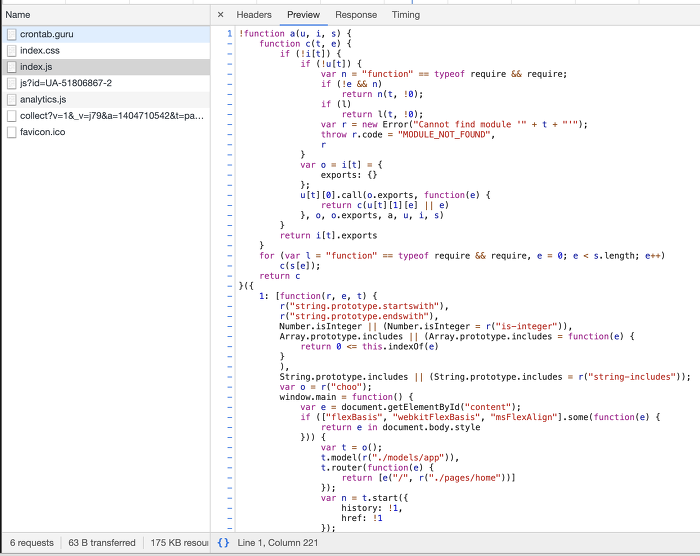Click the file icon beside the collect request
The height and width of the screenshot is (556, 700).
click(12, 116)
